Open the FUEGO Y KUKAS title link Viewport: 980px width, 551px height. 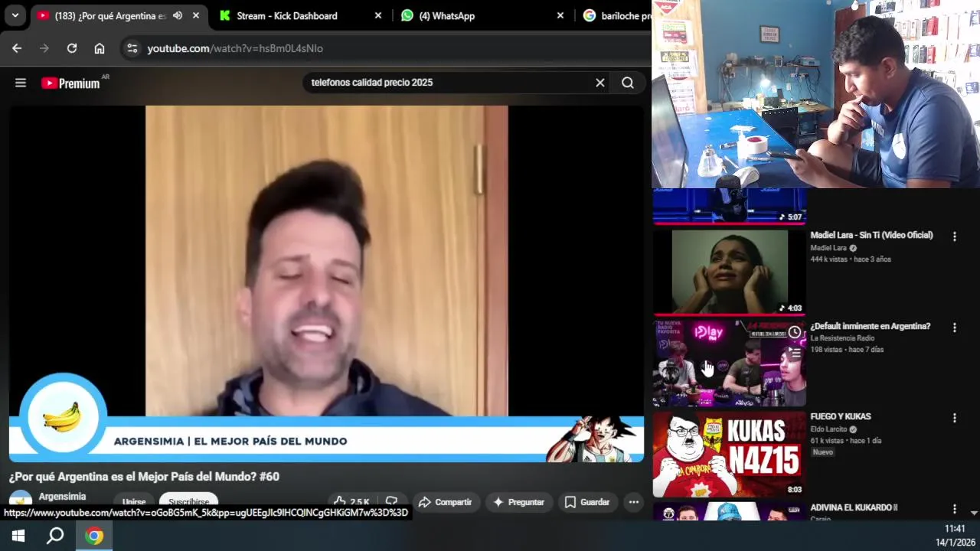841,416
